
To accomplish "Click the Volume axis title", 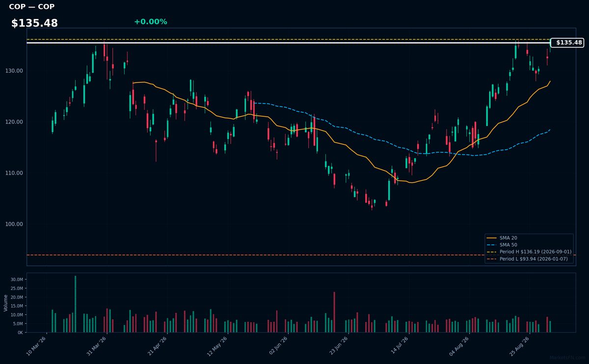I will click(6, 303).
